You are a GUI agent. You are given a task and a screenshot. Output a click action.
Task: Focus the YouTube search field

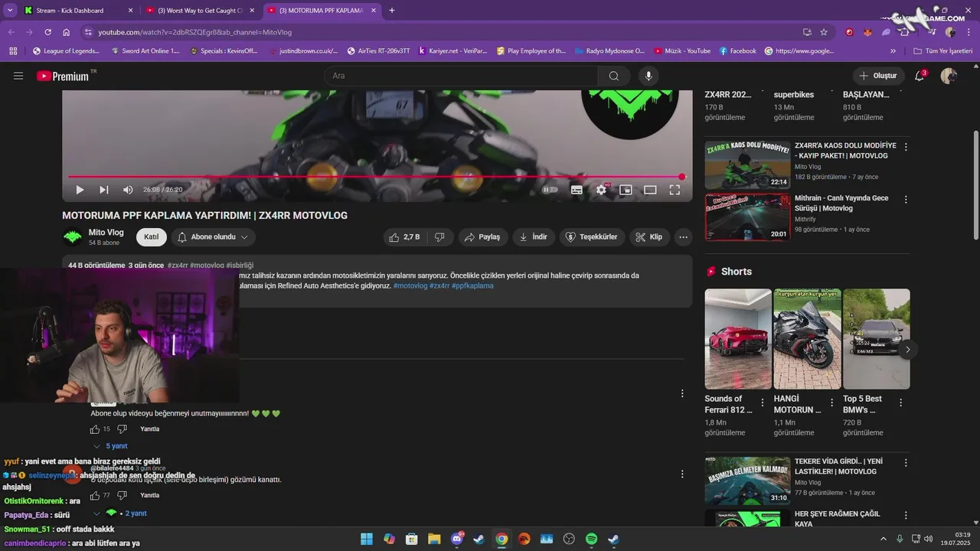point(462,76)
